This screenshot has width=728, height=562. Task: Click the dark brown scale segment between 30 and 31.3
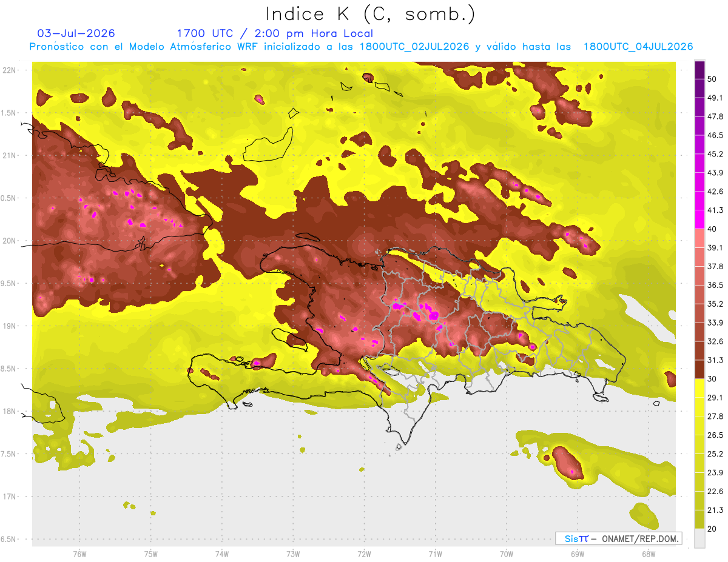(699, 369)
